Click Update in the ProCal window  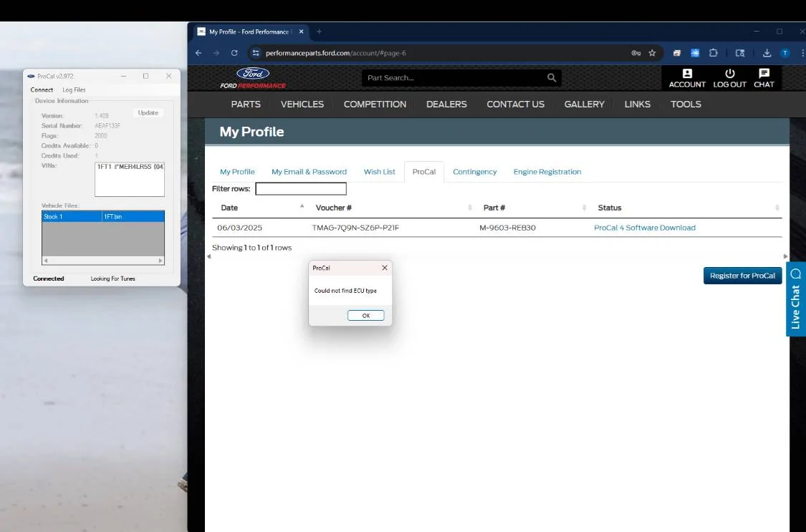coord(148,113)
